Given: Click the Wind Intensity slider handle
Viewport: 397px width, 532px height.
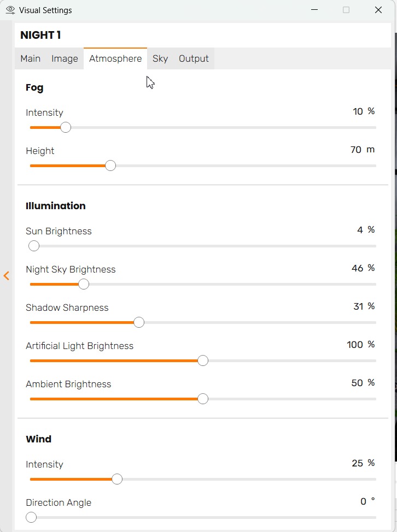Looking at the screenshot, I should tap(117, 480).
